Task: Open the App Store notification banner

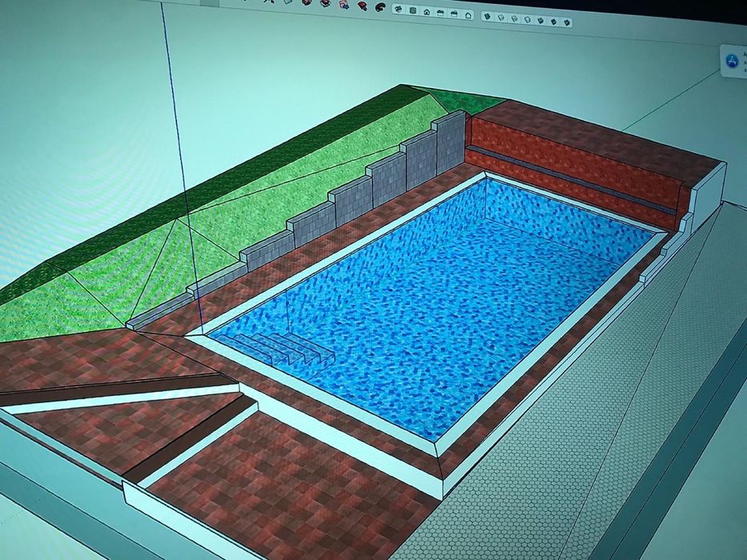Action: 733,61
